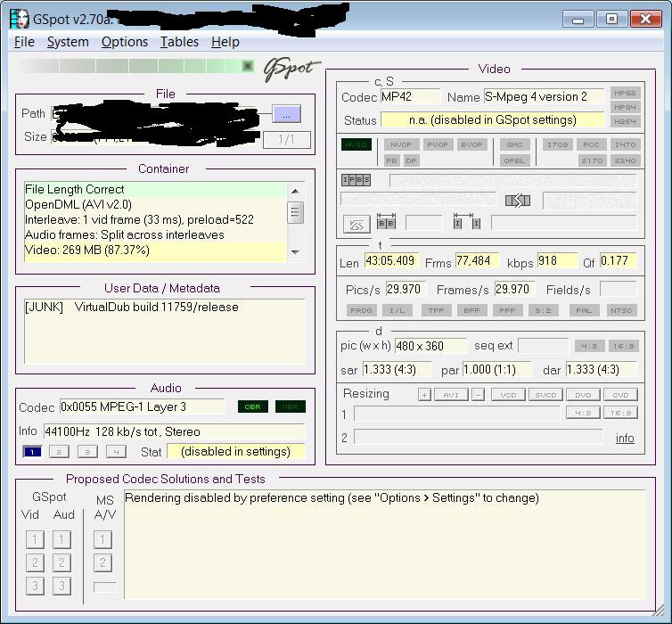The width and height of the screenshot is (672, 624).
Task: Click the NTSC indicator
Action: click(622, 310)
